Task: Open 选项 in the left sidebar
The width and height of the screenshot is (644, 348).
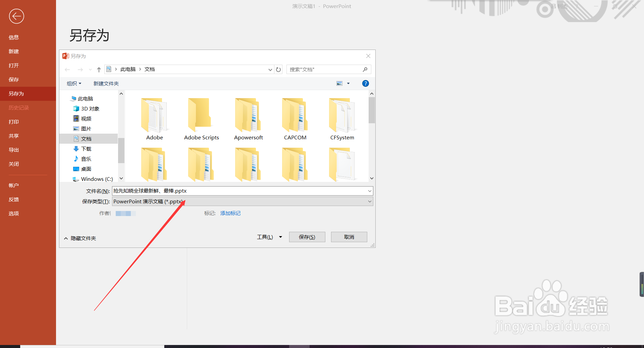Action: [14, 213]
